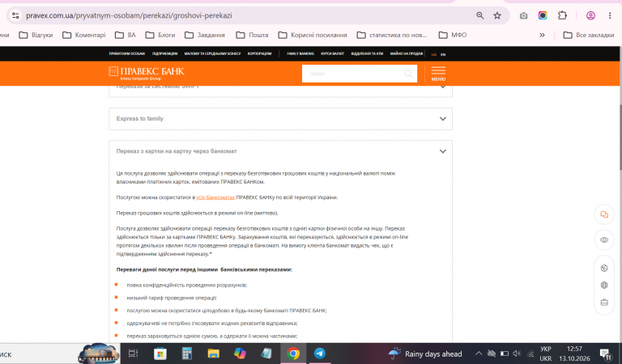Open the Завдання bookmarks folder
This screenshot has height=364, width=622.
205,35
